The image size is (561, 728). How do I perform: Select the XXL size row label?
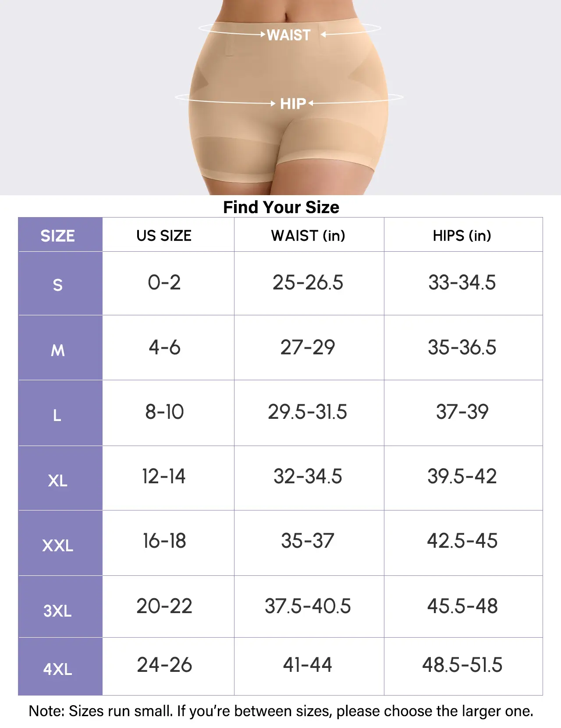pyautogui.click(x=58, y=546)
